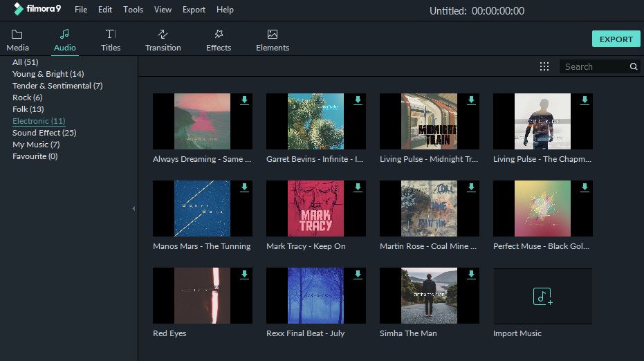
Task: Select the Tender & Sentimental (7) category
Action: point(57,86)
